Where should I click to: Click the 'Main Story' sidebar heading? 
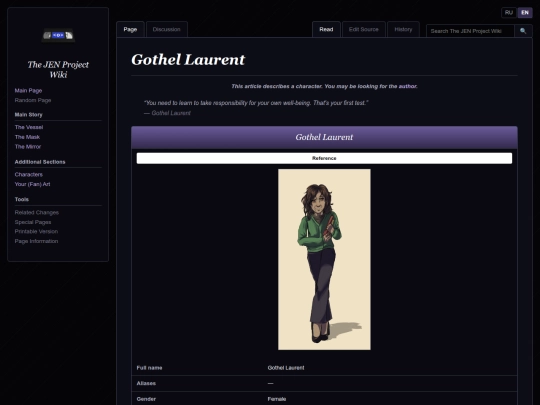(29, 115)
